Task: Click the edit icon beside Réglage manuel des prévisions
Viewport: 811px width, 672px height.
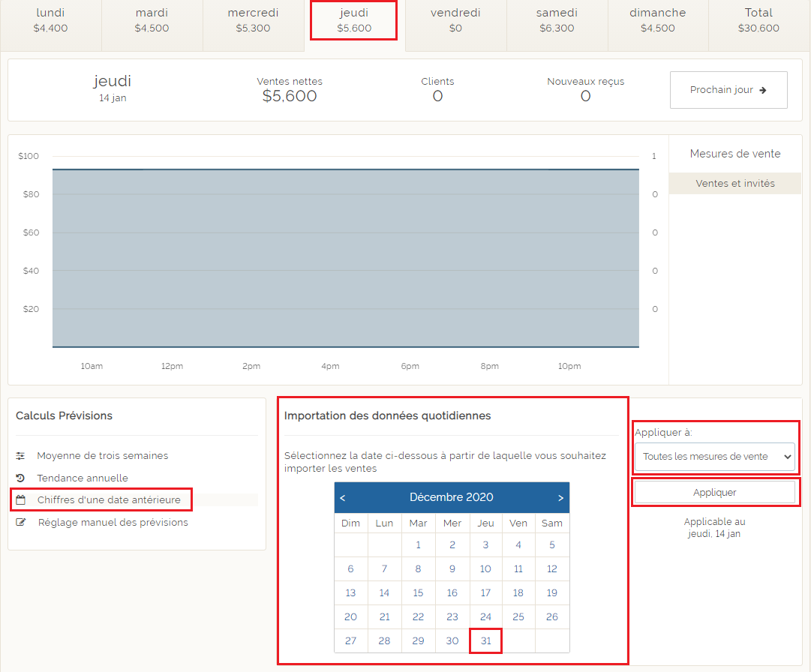Action: [x=21, y=522]
